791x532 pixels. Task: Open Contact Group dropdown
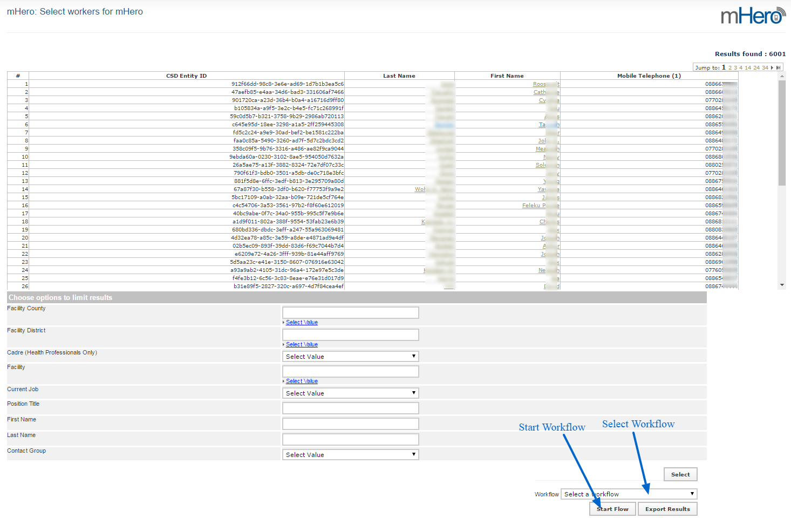[x=351, y=455]
